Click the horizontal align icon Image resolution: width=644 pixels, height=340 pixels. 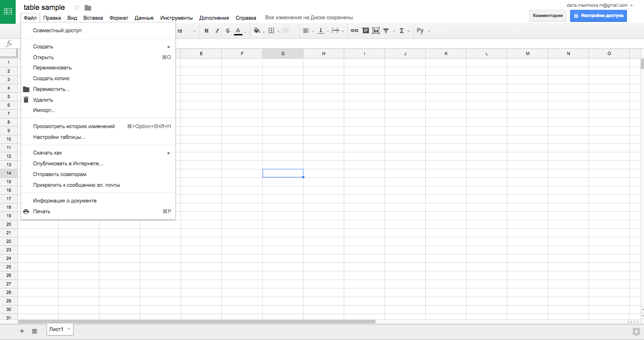click(x=306, y=31)
